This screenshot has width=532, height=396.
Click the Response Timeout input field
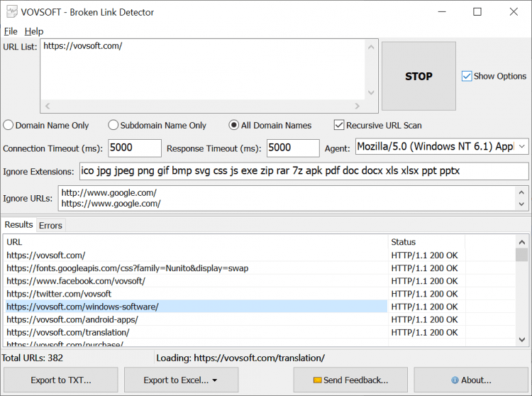(293, 148)
